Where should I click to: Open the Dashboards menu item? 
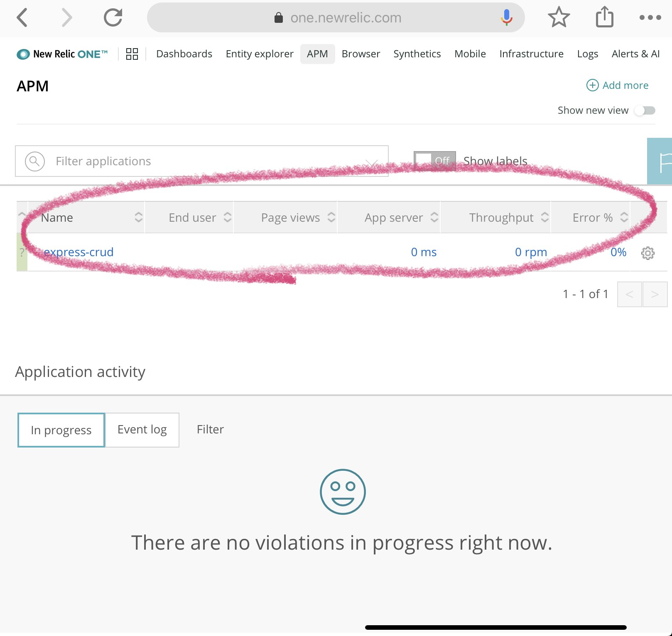pyautogui.click(x=184, y=54)
